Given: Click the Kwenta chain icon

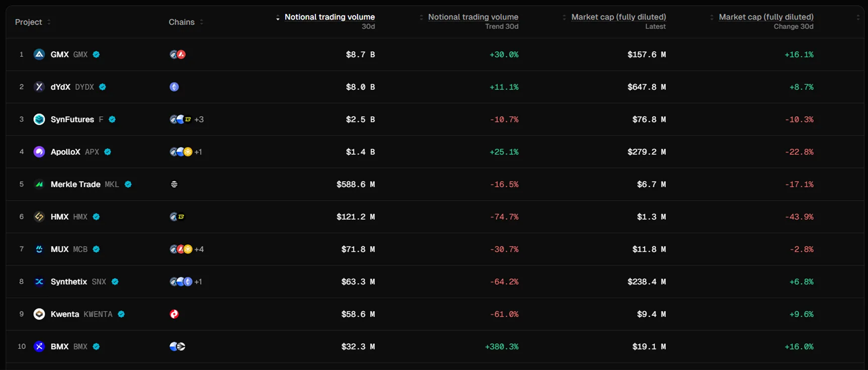Looking at the screenshot, I should point(175,314).
